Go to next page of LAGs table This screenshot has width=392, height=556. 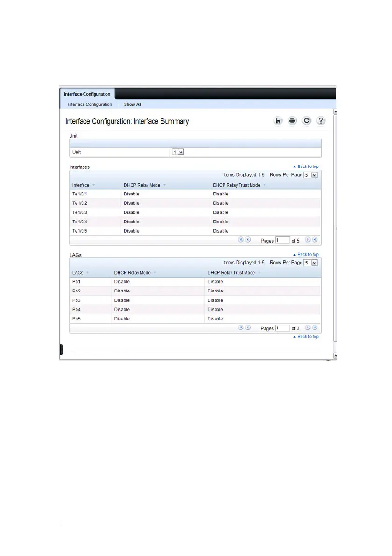308,327
